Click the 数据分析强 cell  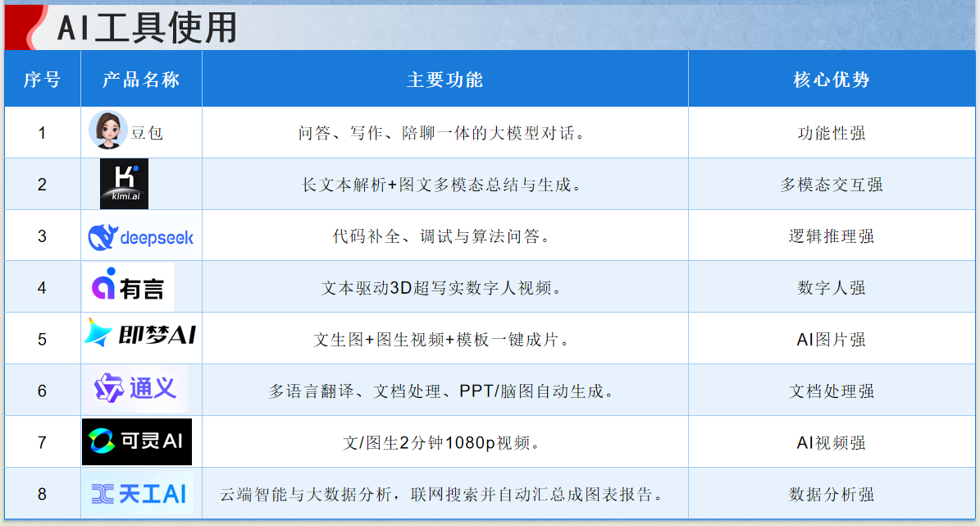click(x=832, y=494)
